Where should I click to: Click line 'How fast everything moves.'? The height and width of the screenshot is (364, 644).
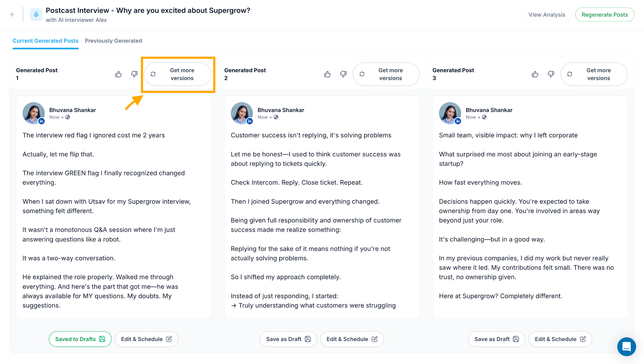point(480,182)
